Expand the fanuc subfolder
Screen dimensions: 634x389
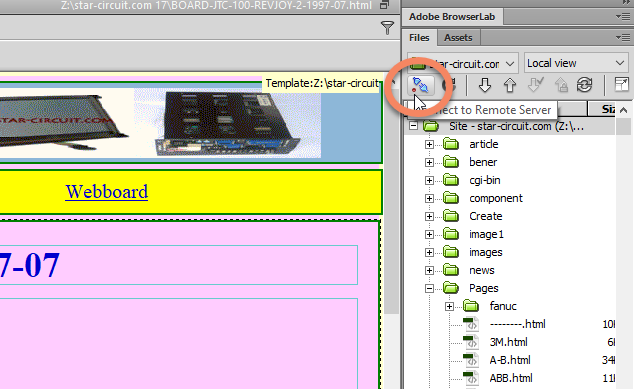coord(449,307)
